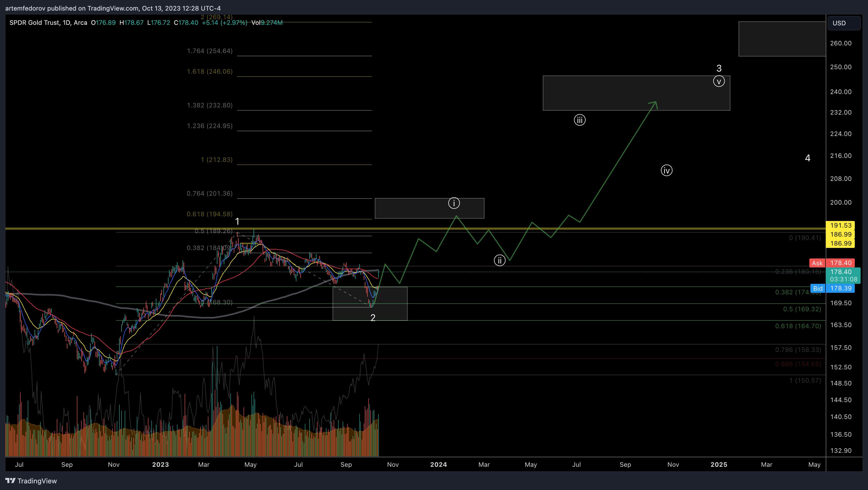This screenshot has height=490, width=868.
Task: Click 2025 on the time axis
Action: point(719,464)
